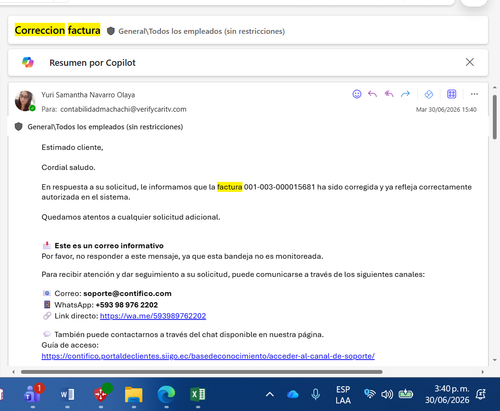Show hidden system tray icons

[x=270, y=395]
